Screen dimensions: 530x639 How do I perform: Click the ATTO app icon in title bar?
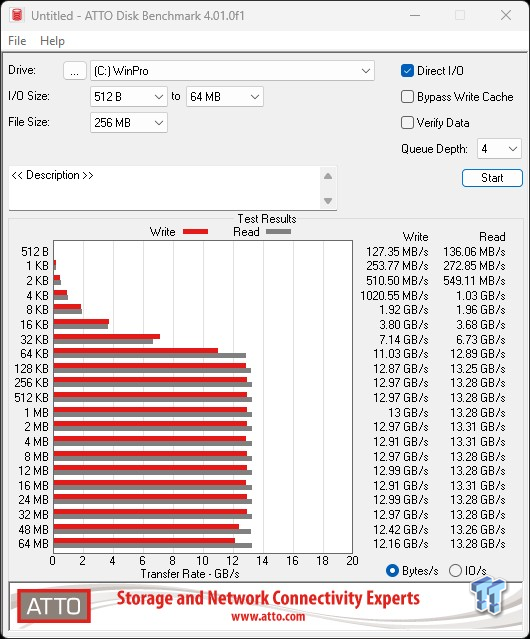coord(17,15)
